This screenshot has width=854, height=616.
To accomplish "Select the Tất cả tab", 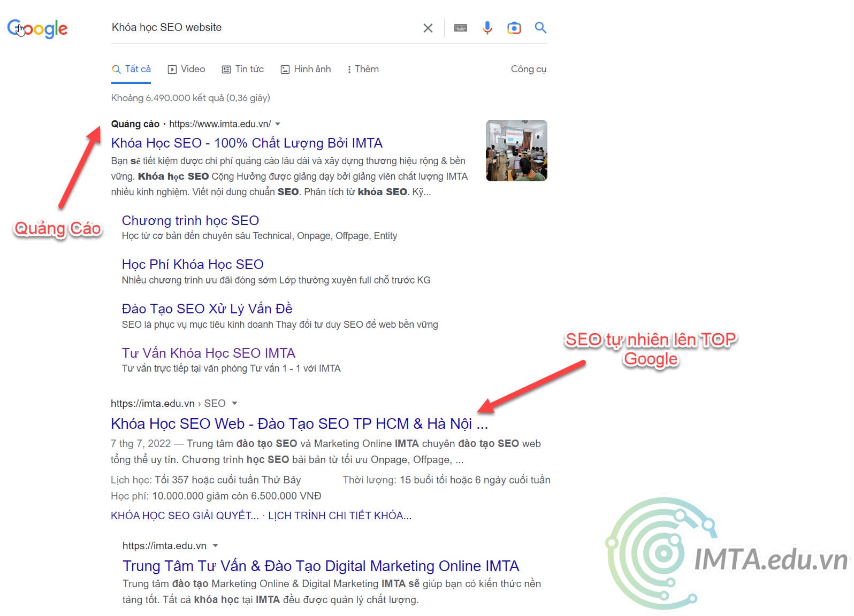I will click(x=131, y=69).
